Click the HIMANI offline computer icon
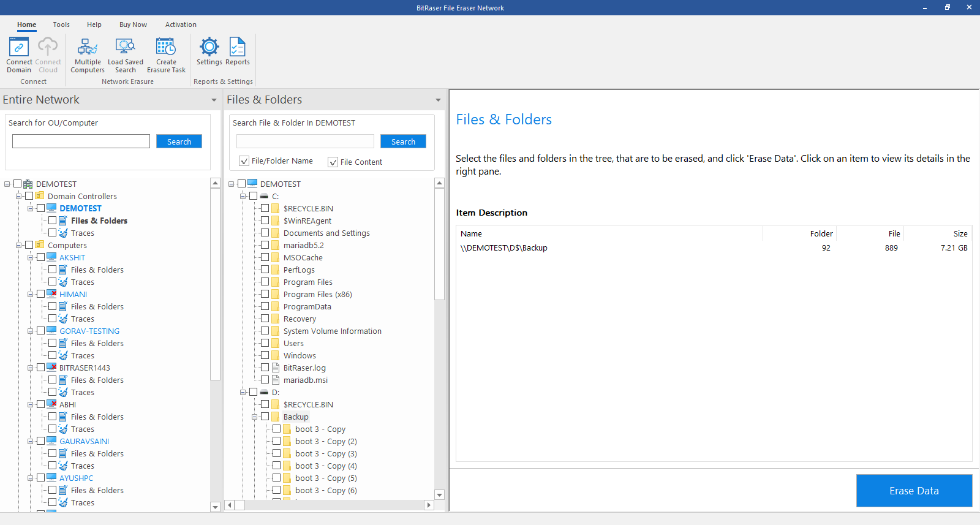 pos(51,294)
